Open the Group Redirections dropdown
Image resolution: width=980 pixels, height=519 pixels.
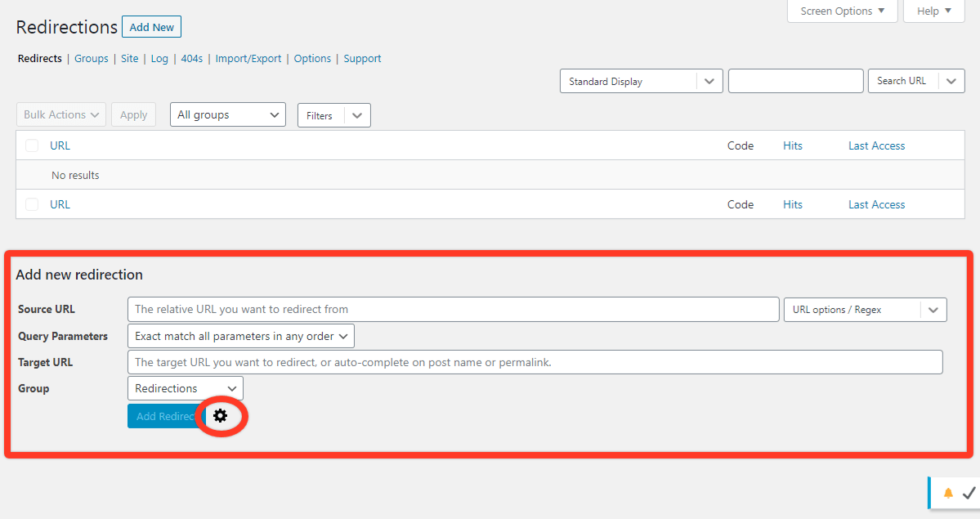tap(185, 388)
